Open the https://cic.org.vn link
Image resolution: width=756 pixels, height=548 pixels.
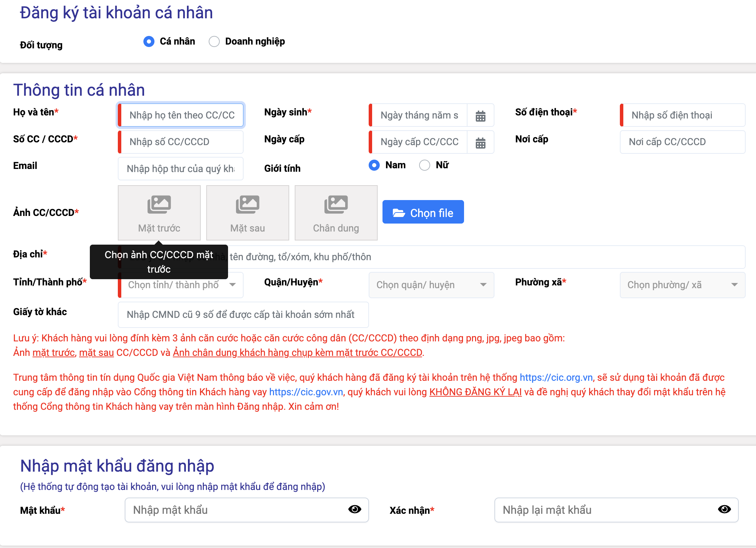coord(556,377)
